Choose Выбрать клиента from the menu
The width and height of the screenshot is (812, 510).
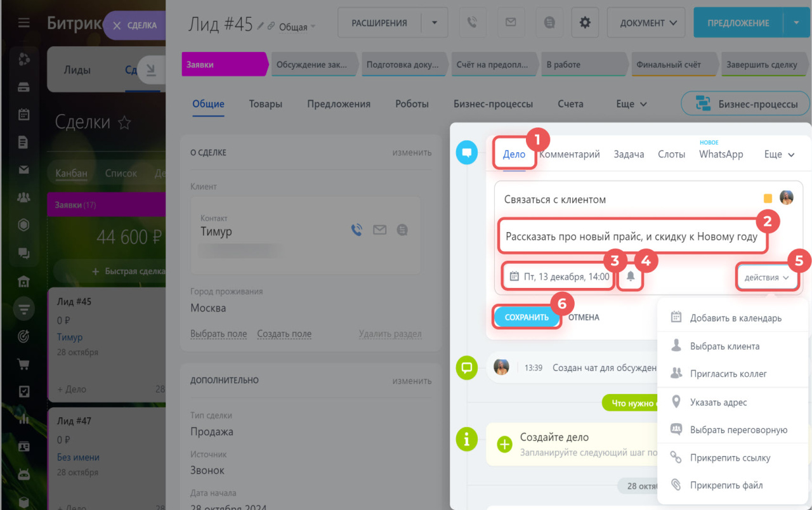[733, 346]
